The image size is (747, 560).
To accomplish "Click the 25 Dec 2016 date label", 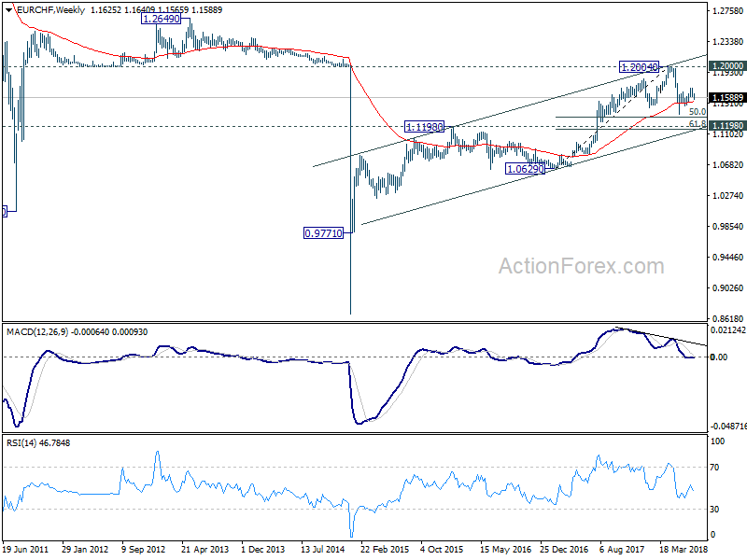I will [x=564, y=550].
